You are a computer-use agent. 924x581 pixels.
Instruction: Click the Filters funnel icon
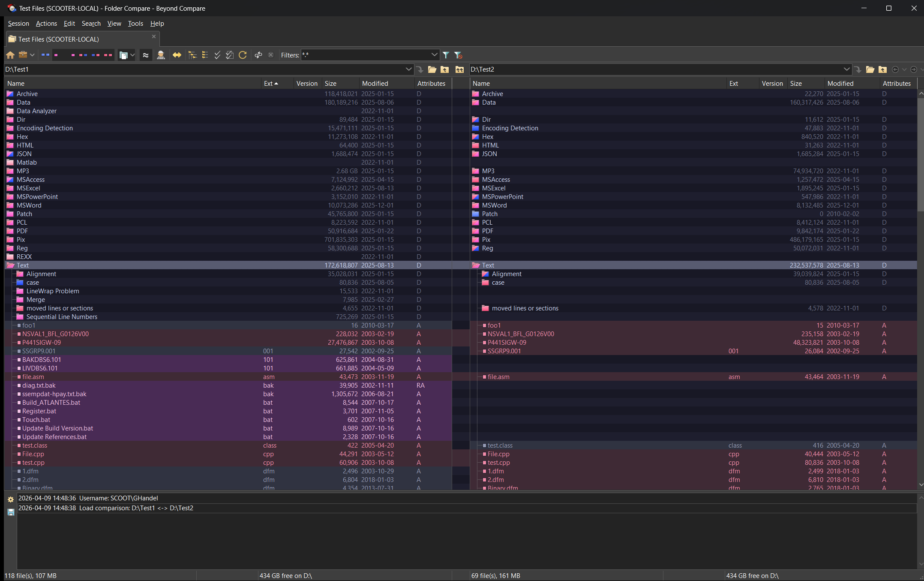coord(446,55)
